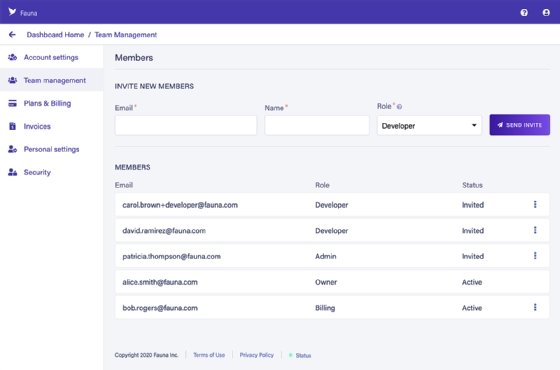The width and height of the screenshot is (560, 370).
Task: Go back with the left arrow icon
Action: click(x=12, y=35)
